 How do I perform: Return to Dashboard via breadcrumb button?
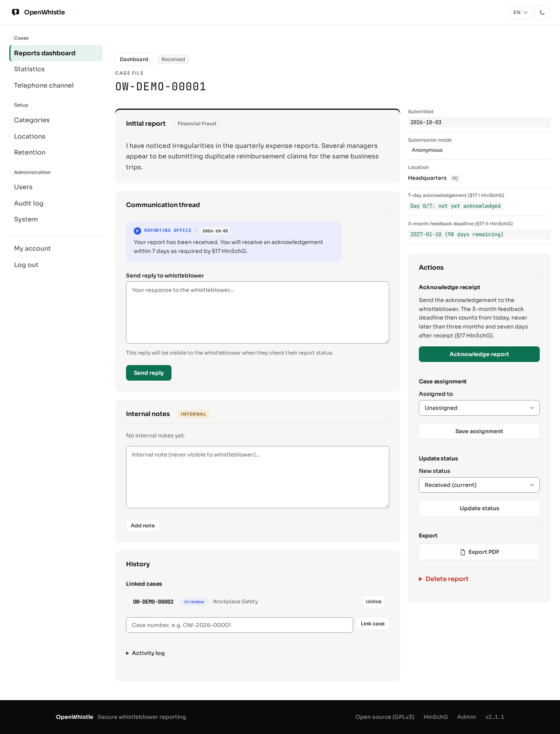tap(134, 59)
